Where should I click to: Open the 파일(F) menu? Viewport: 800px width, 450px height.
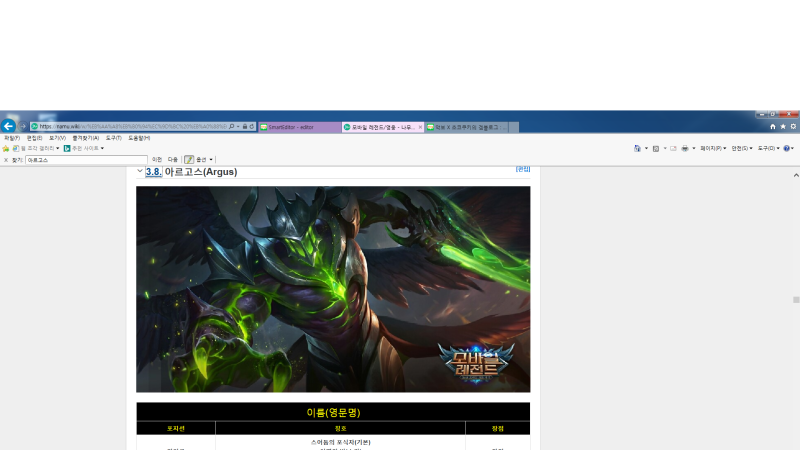point(12,138)
